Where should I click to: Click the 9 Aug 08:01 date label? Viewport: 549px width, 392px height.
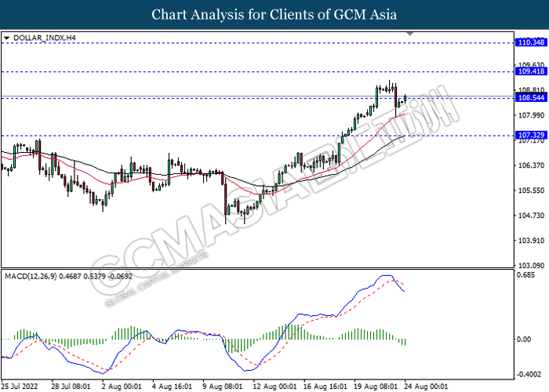coord(222,387)
